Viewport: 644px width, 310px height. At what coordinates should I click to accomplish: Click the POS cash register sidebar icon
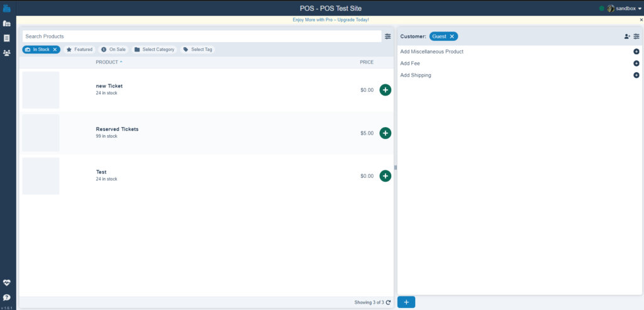(7, 8)
